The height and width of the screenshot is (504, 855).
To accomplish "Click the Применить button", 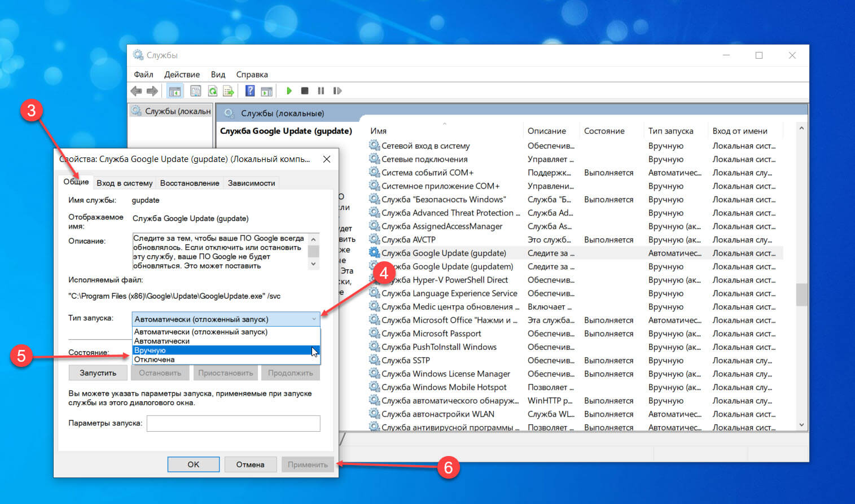I will [x=308, y=464].
